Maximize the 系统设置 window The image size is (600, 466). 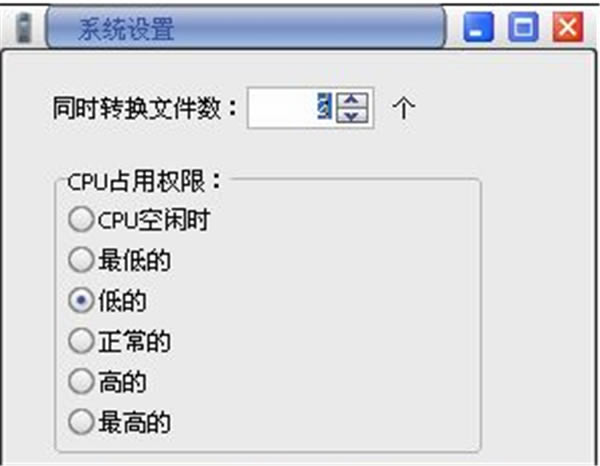[523, 27]
